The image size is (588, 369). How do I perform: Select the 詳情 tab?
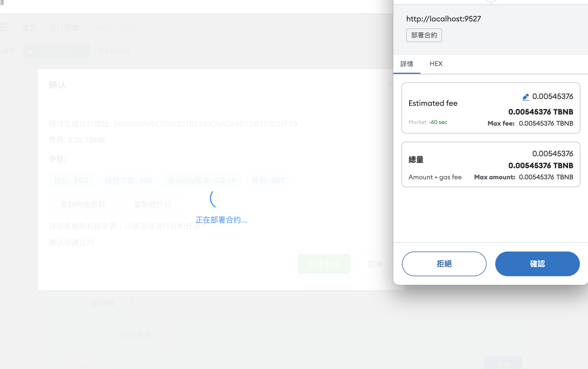(x=407, y=64)
